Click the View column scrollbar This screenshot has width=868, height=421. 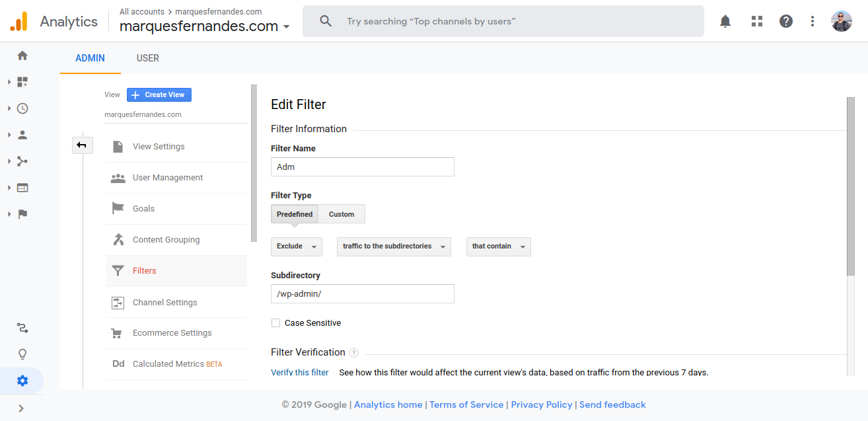pyautogui.click(x=254, y=163)
